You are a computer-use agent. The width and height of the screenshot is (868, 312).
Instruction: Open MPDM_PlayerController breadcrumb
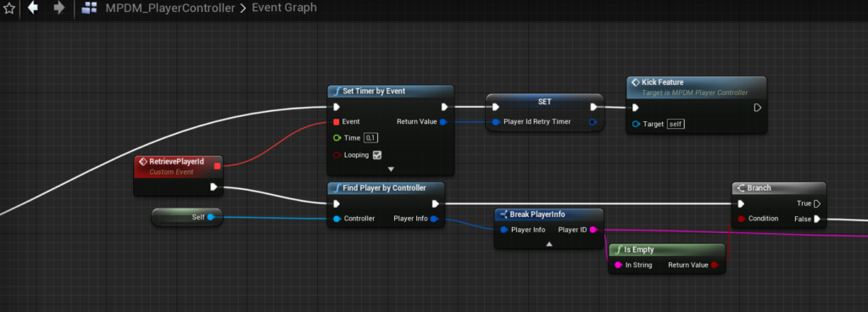click(x=170, y=8)
